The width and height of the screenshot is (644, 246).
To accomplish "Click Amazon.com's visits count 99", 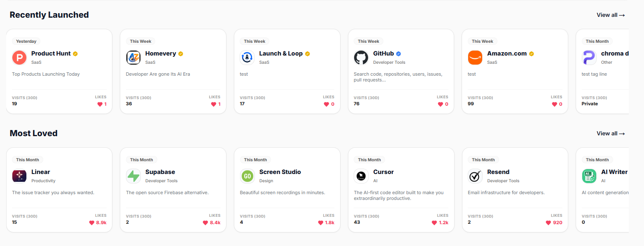I will pyautogui.click(x=471, y=104).
